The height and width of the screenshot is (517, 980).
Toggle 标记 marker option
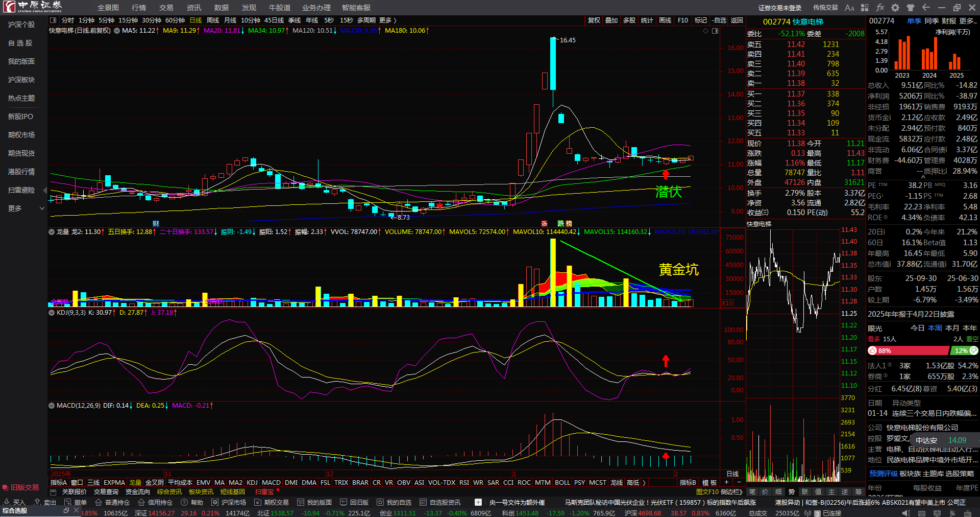[x=701, y=20]
